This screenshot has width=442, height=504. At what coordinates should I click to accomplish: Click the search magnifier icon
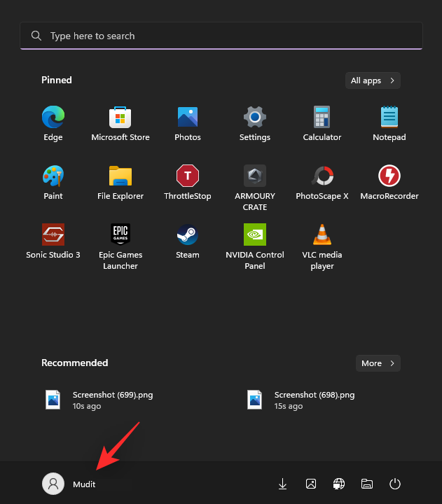(x=36, y=36)
